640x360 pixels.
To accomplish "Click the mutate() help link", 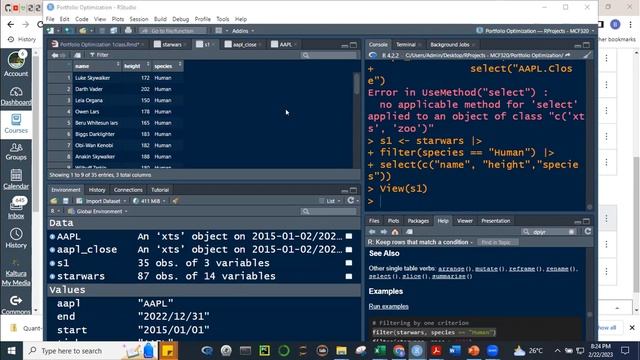I will click(486, 269).
